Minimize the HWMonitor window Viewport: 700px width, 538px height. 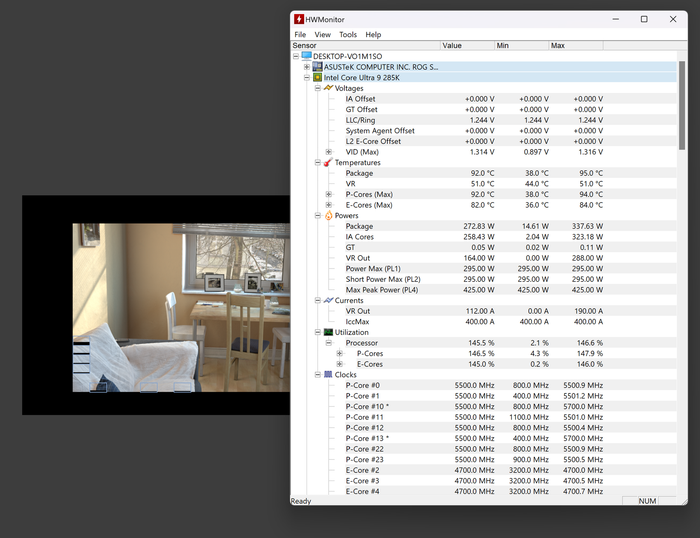click(x=616, y=19)
